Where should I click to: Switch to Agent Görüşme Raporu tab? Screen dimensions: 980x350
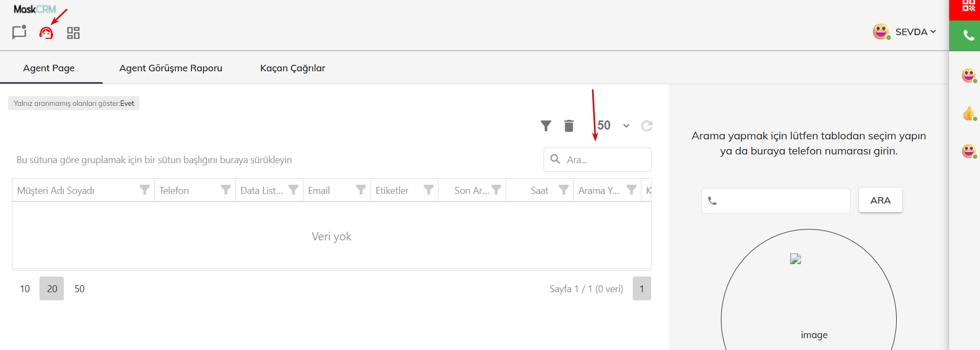pyautogui.click(x=170, y=68)
